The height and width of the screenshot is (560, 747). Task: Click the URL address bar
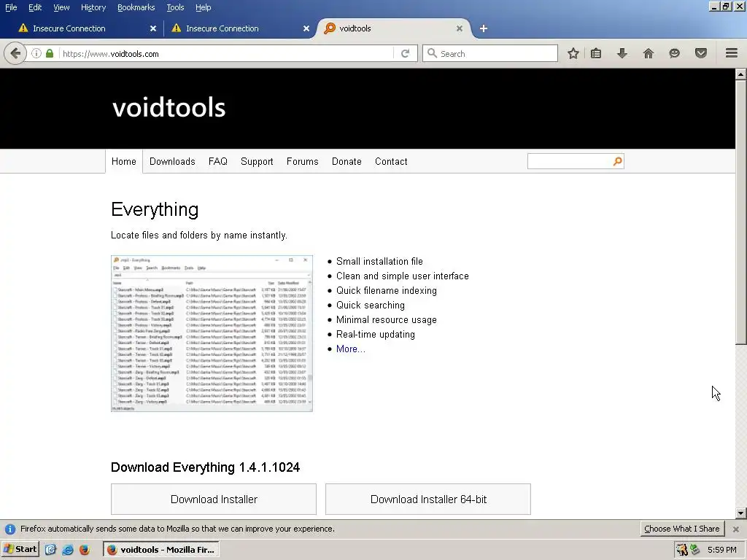click(x=226, y=53)
